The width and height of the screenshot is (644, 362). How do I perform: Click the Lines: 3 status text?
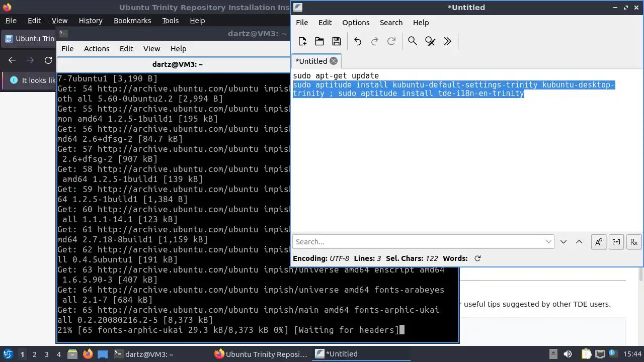(x=367, y=258)
